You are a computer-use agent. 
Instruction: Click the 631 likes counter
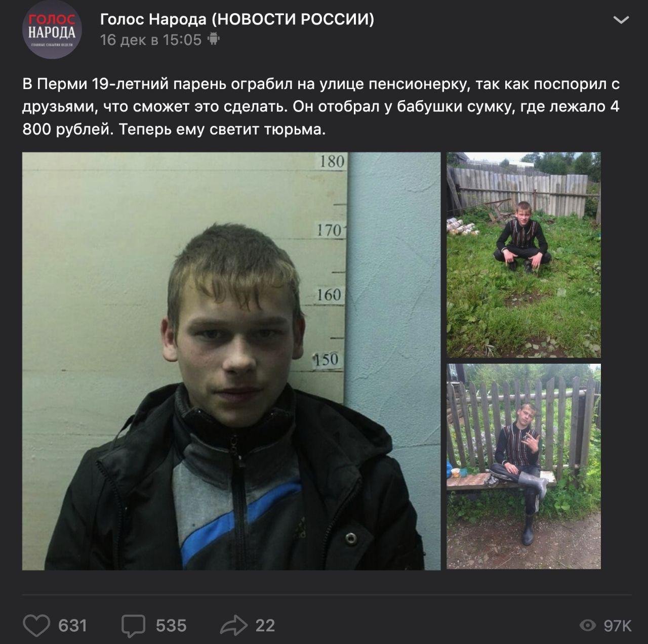tap(72, 626)
